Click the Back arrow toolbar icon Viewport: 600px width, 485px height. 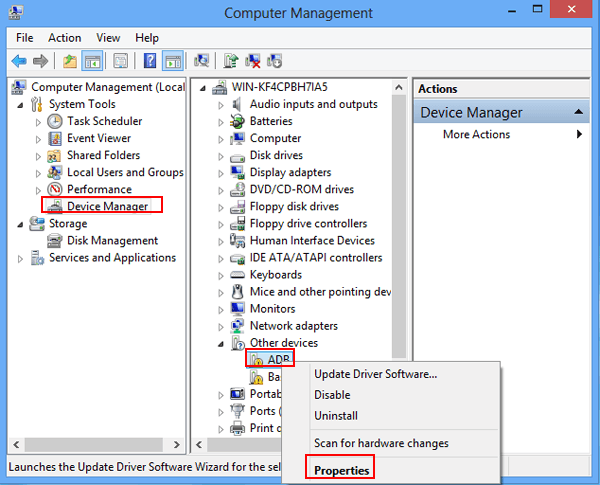[19, 61]
